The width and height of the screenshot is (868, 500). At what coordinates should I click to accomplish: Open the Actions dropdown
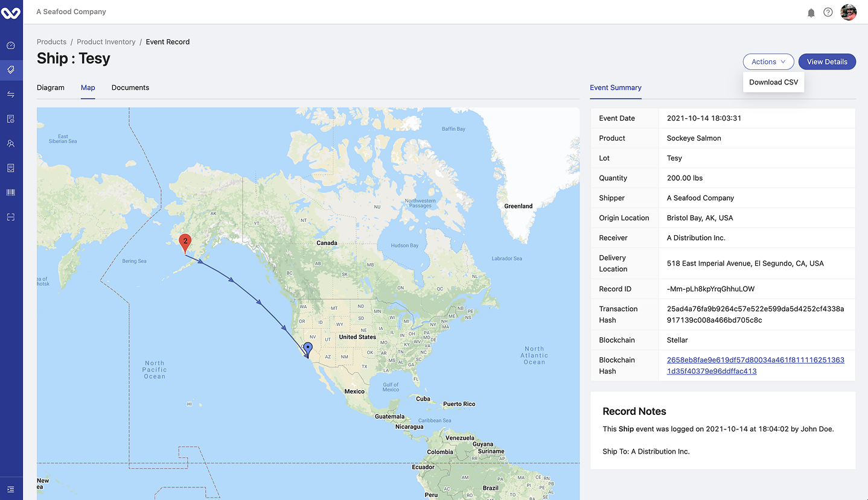[768, 62]
